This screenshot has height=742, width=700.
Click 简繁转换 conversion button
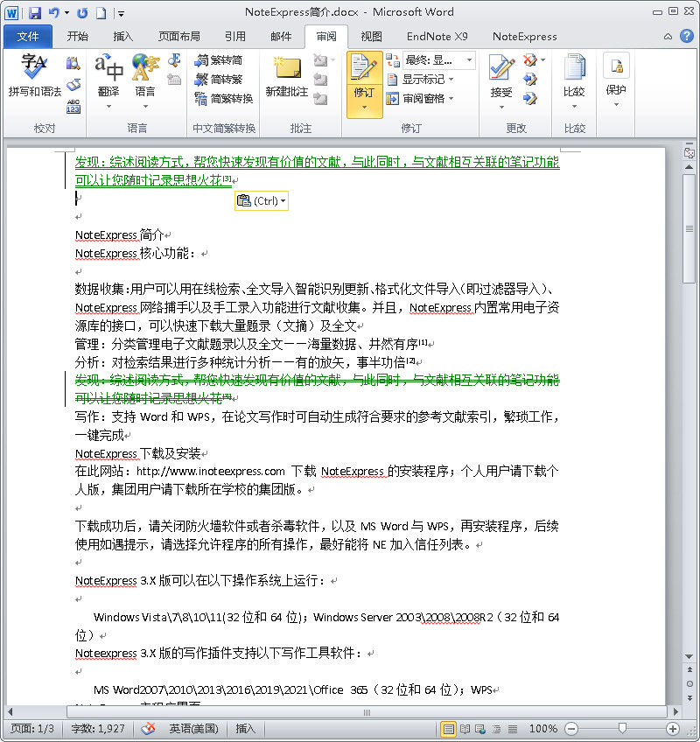coord(223,98)
